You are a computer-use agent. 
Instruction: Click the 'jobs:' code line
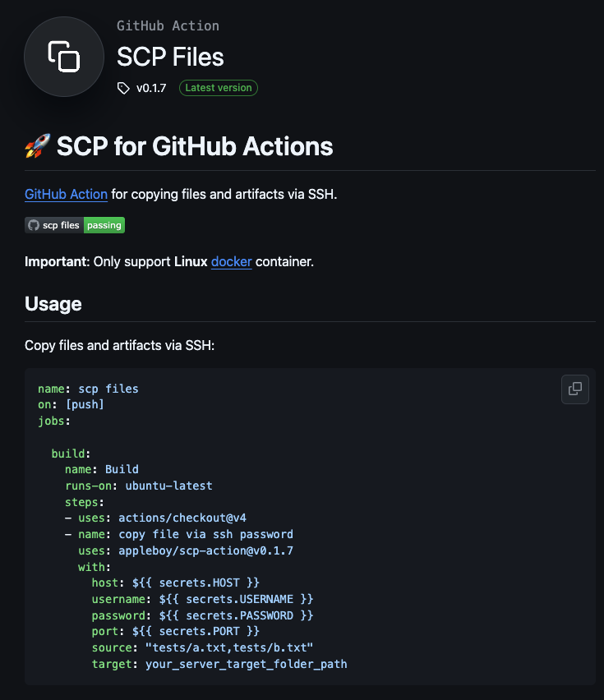(x=54, y=421)
